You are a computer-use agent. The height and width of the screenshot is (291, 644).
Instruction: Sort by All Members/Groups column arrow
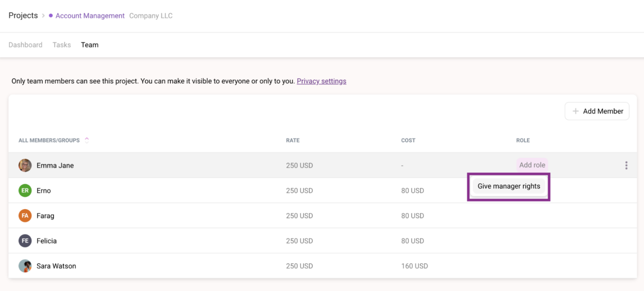point(87,140)
